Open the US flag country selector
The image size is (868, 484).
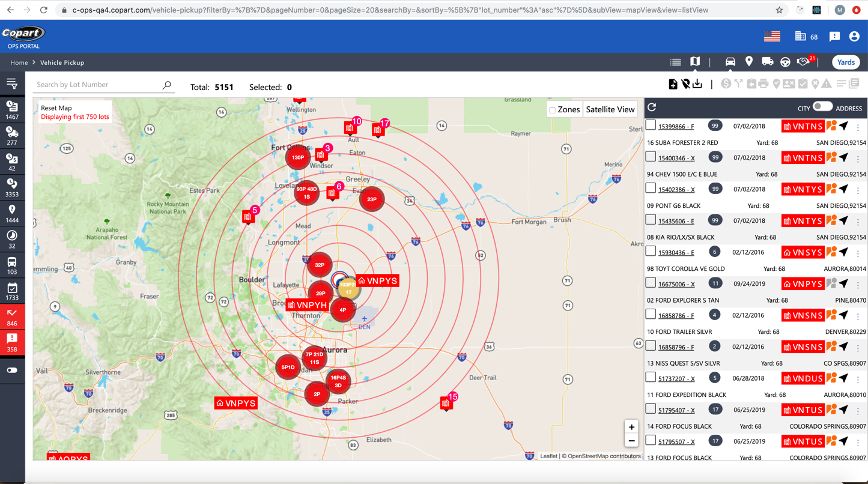click(x=772, y=37)
